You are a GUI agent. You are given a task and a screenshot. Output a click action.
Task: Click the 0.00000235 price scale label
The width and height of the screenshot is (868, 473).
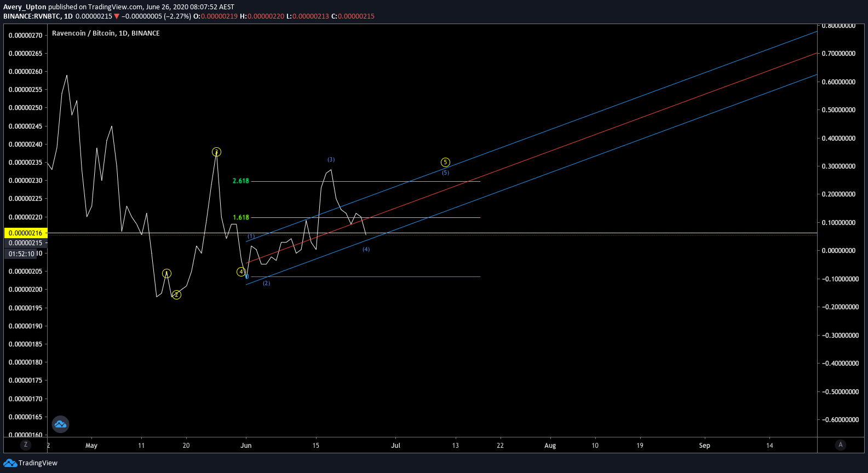pyautogui.click(x=25, y=163)
